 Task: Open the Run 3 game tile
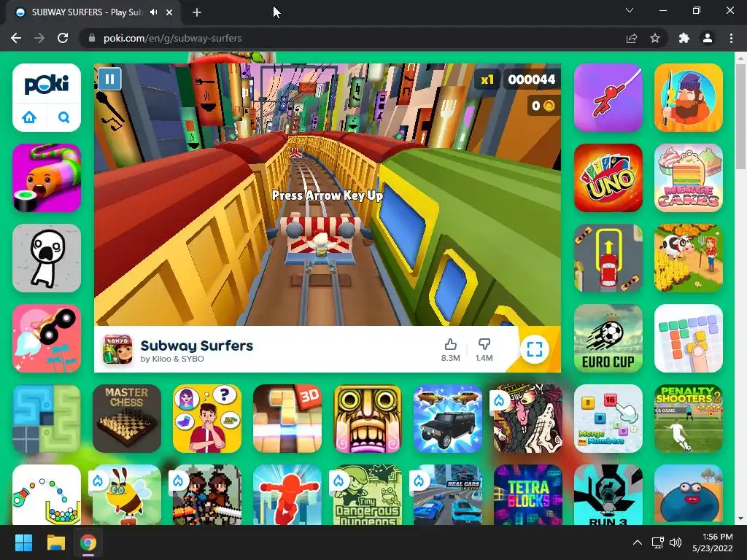click(608, 495)
